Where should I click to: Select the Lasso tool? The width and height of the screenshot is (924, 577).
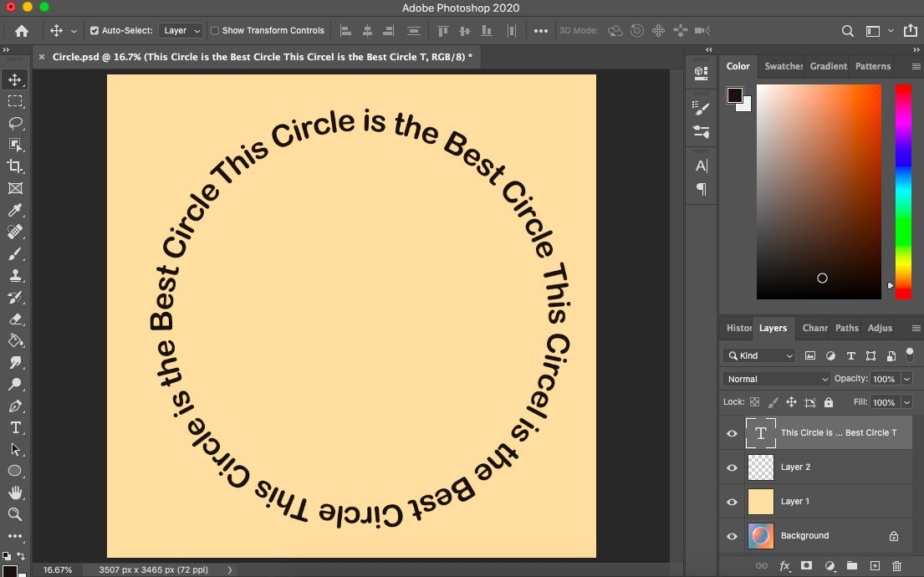15,123
